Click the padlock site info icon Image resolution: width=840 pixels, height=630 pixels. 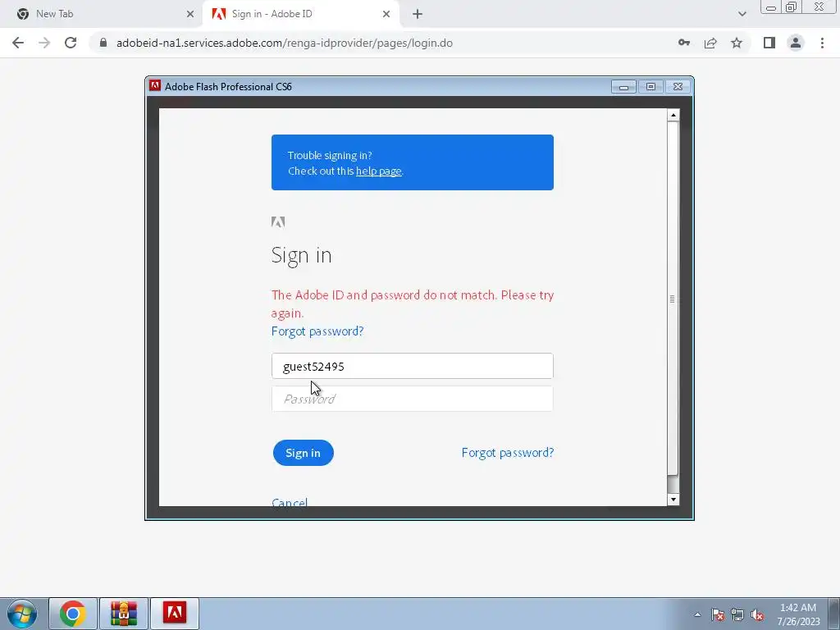[103, 43]
